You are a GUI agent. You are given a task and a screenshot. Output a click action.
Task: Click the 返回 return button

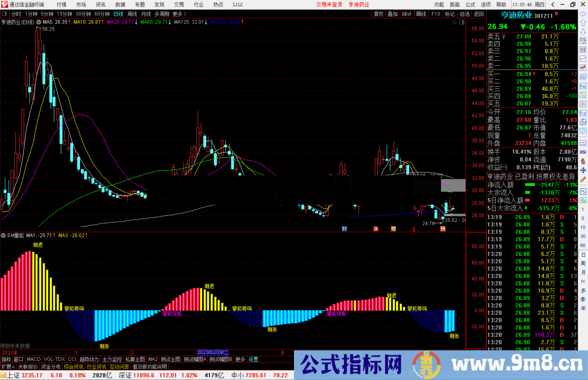point(479,14)
